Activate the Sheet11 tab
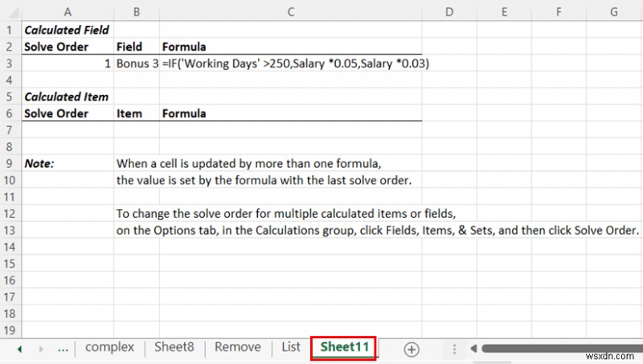The image size is (643, 364). (344, 347)
